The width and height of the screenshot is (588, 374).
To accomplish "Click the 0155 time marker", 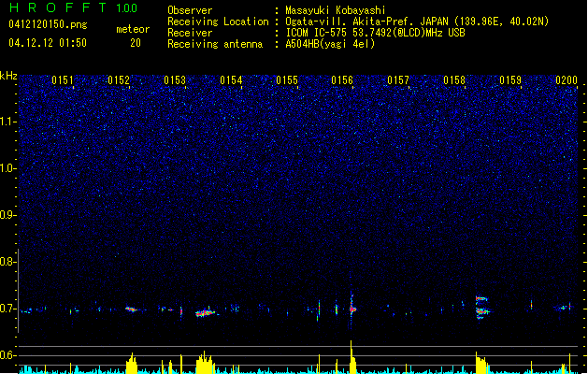I will (287, 80).
